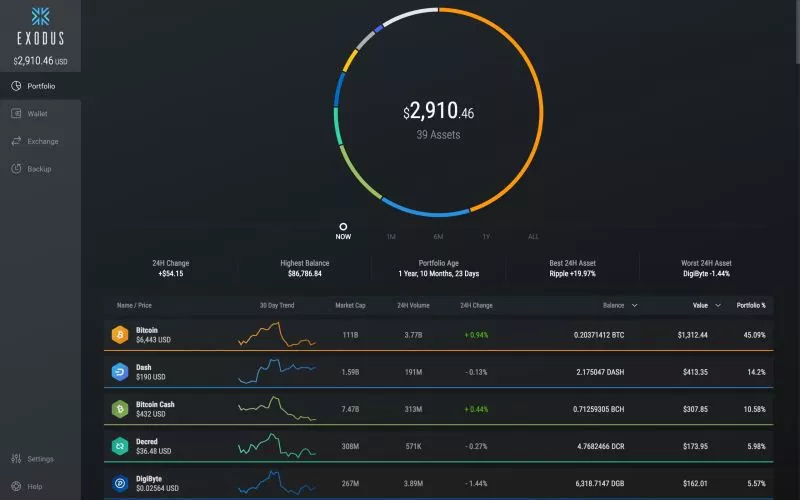Sort by Portfolio % column header

[x=751, y=305]
